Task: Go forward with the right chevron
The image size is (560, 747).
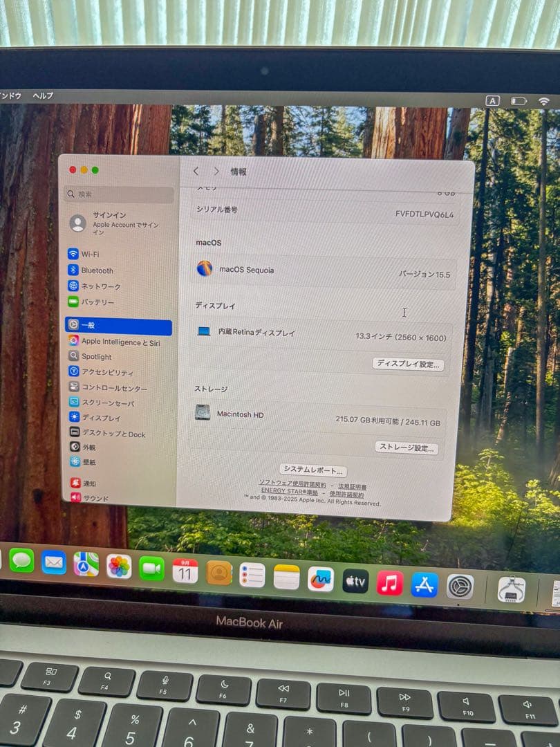Action: click(216, 171)
